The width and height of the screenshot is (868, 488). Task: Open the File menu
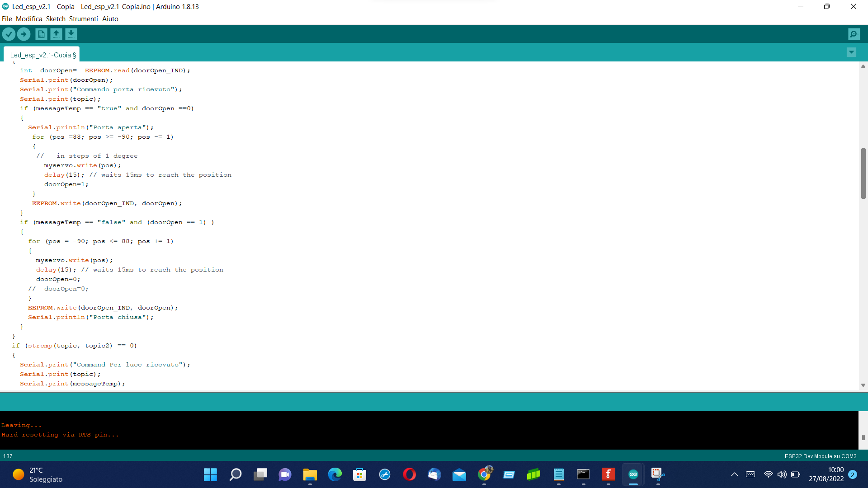pos(7,19)
